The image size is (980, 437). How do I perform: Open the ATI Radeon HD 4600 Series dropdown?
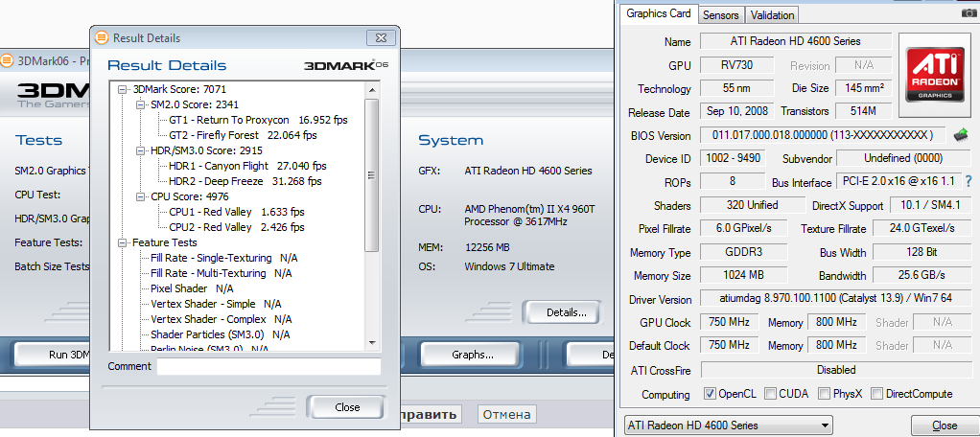click(x=728, y=425)
